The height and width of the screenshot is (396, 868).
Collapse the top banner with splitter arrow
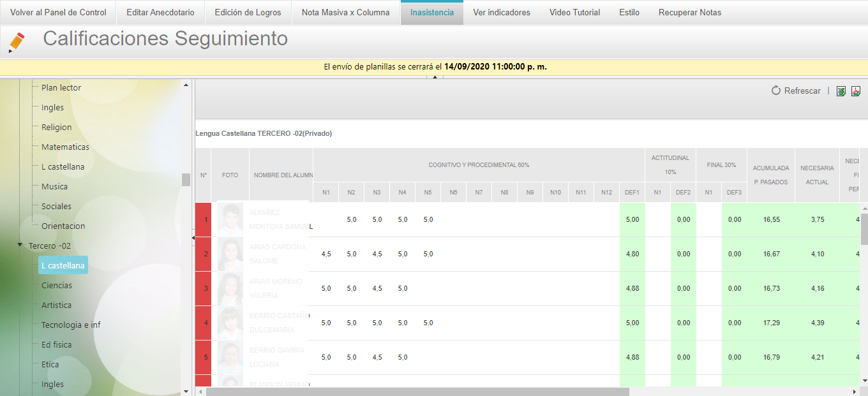pos(434,77)
